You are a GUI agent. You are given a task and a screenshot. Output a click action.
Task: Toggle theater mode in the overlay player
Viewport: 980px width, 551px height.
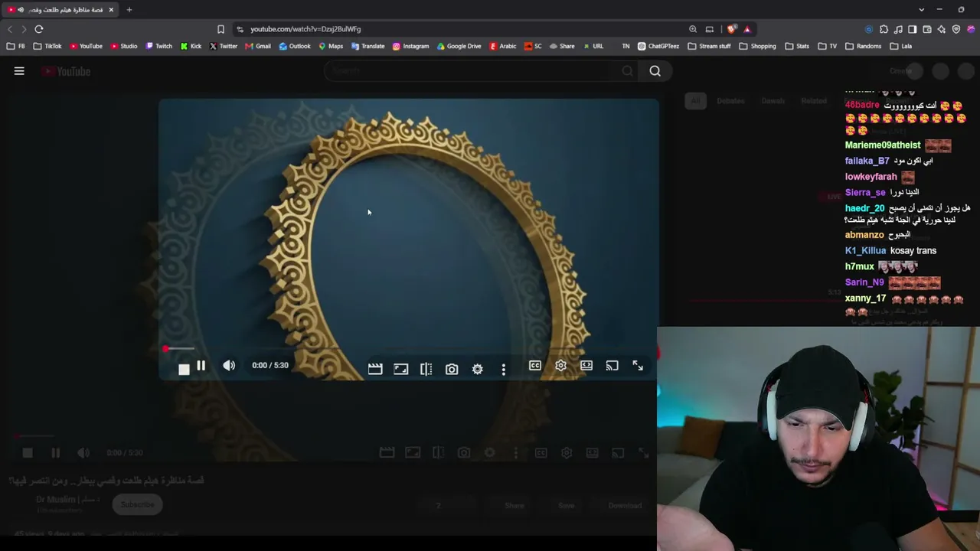(x=586, y=366)
